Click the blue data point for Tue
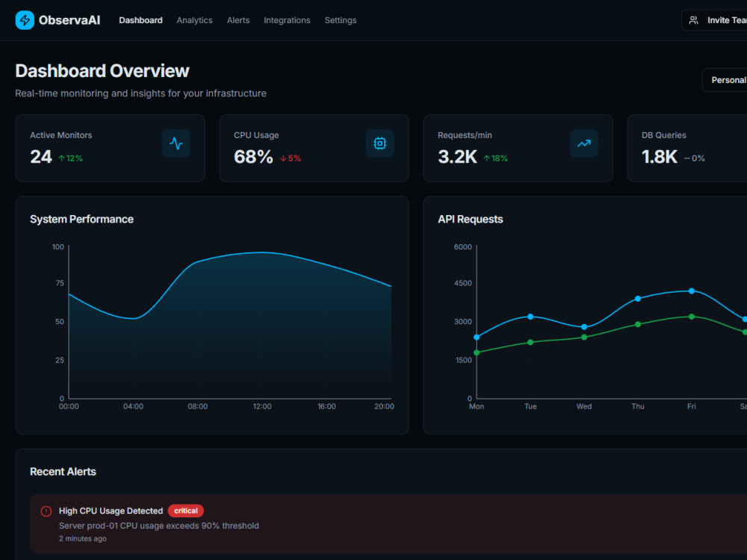The height and width of the screenshot is (560, 747). 530,317
